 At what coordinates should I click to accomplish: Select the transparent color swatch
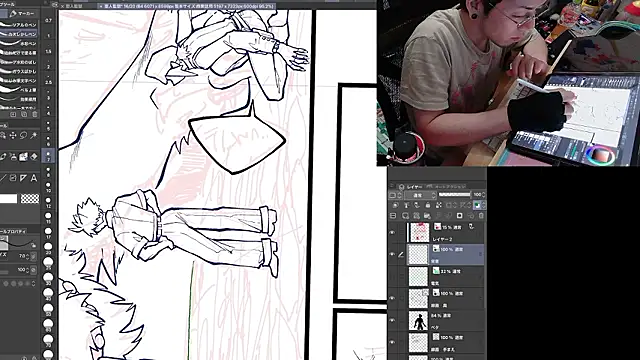pyautogui.click(x=30, y=199)
